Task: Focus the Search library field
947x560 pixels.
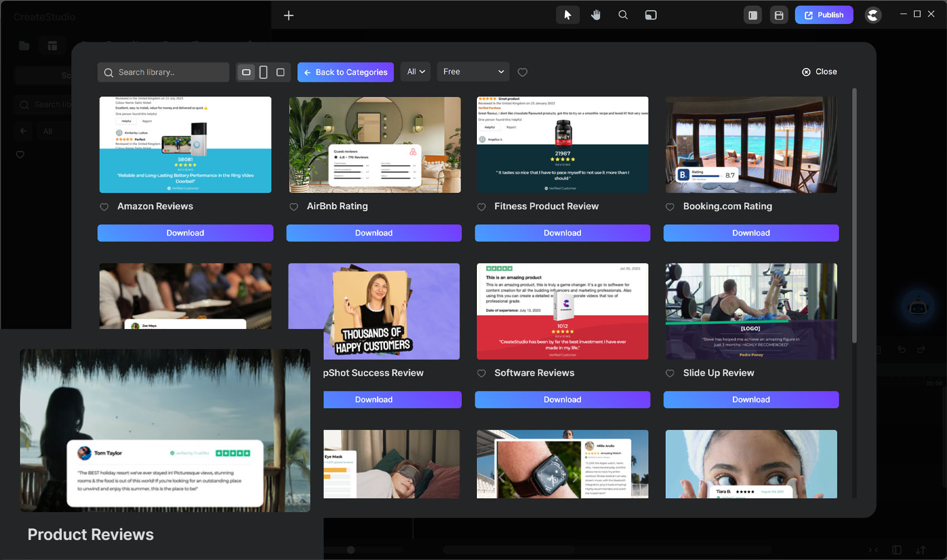Action: coord(163,72)
